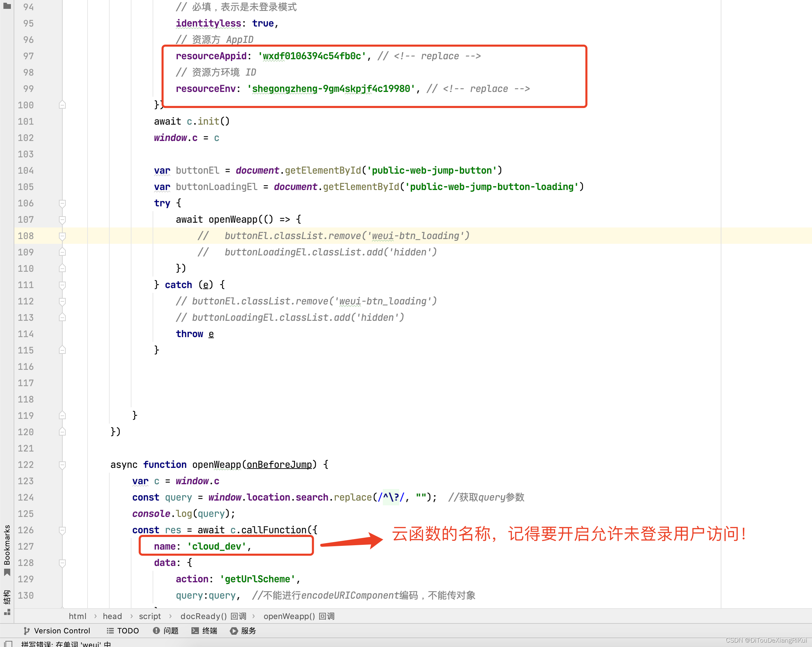Select "openWeapp() 回调" breadcrumb item

point(299,616)
